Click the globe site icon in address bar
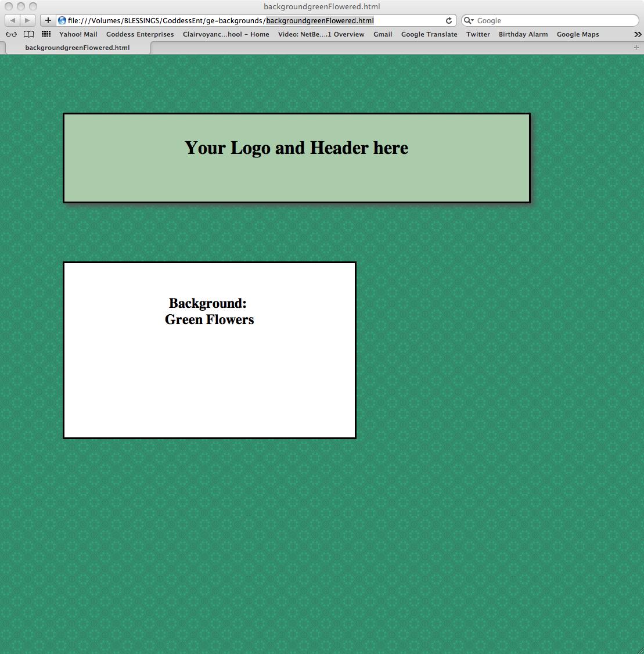The width and height of the screenshot is (644, 654). (x=62, y=21)
